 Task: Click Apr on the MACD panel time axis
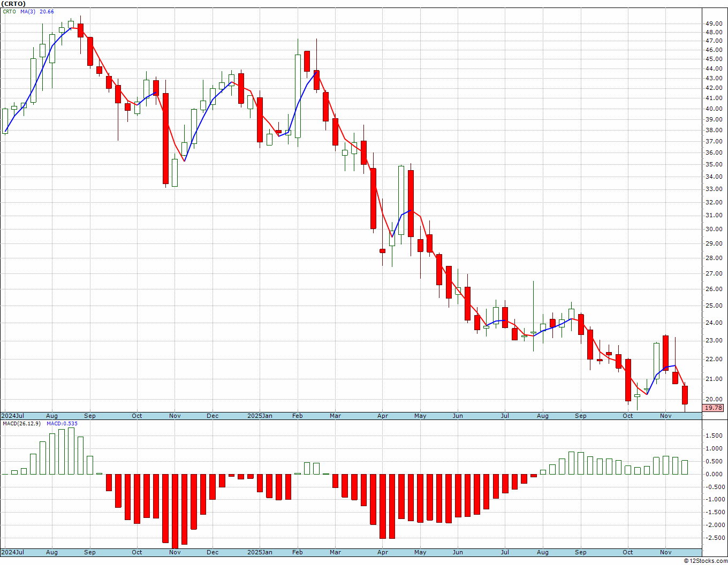pos(383,552)
